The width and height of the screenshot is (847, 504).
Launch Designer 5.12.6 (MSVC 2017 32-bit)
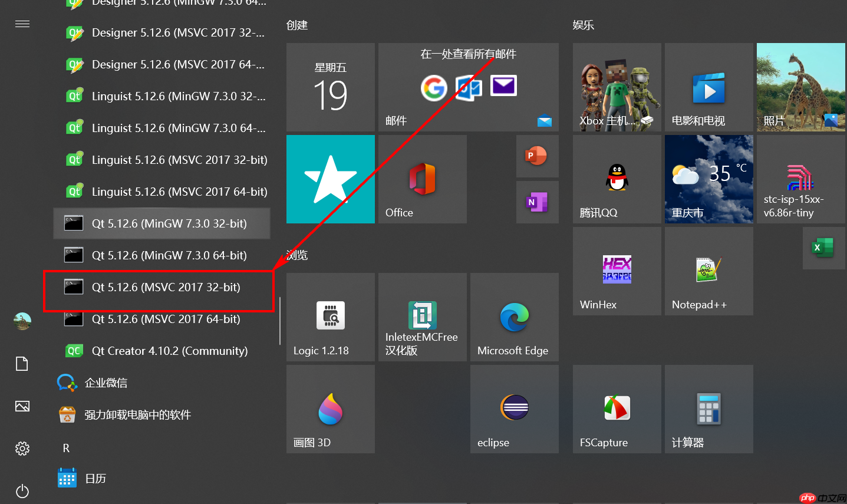[x=162, y=32]
